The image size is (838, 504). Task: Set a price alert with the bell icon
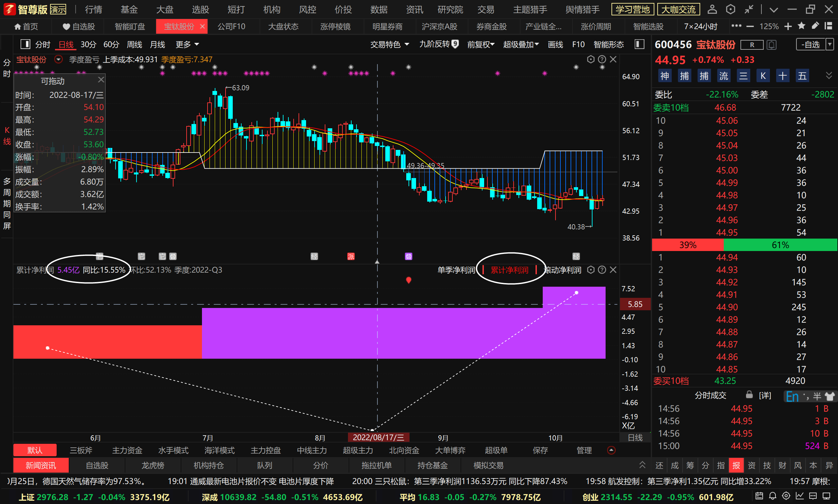coord(772,45)
